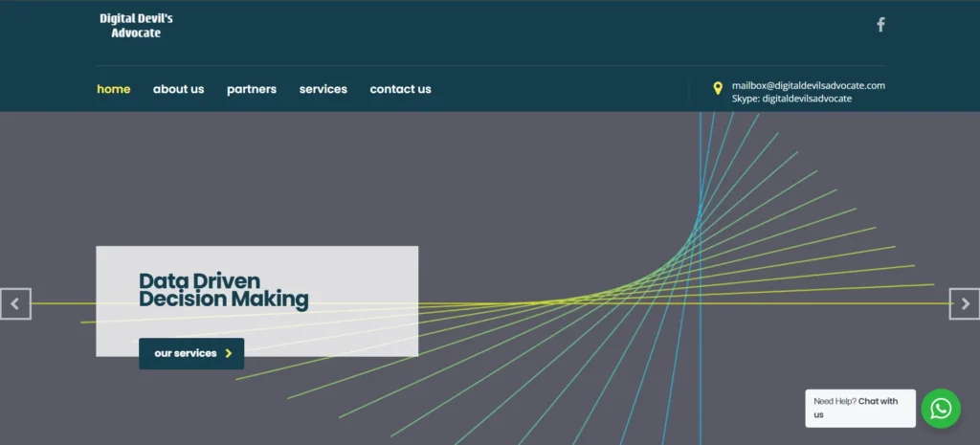
Task: Select the home menu item
Action: click(114, 89)
